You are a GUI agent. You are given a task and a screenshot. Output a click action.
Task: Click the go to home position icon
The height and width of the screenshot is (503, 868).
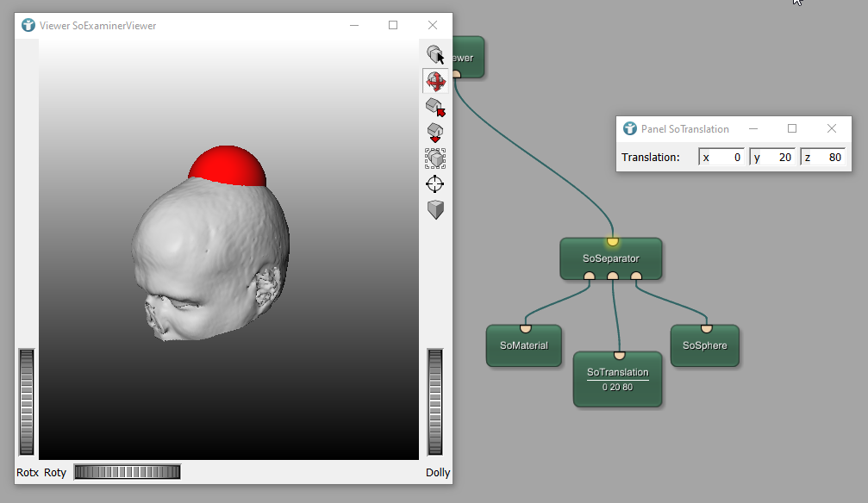[435, 107]
